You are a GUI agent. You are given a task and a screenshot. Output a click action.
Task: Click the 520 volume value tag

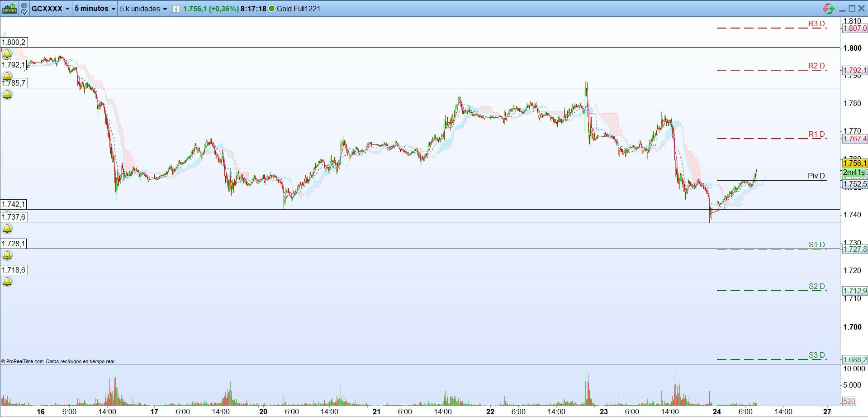pyautogui.click(x=849, y=401)
